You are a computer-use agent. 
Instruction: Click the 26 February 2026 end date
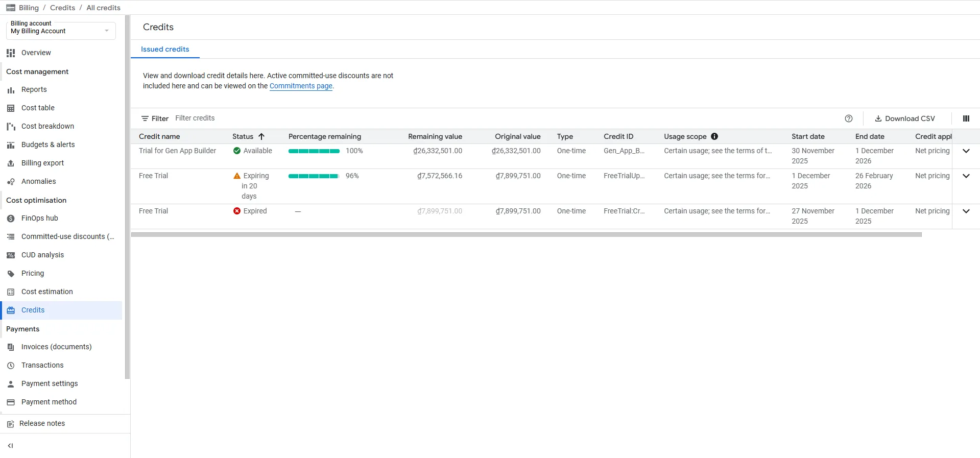coord(874,181)
